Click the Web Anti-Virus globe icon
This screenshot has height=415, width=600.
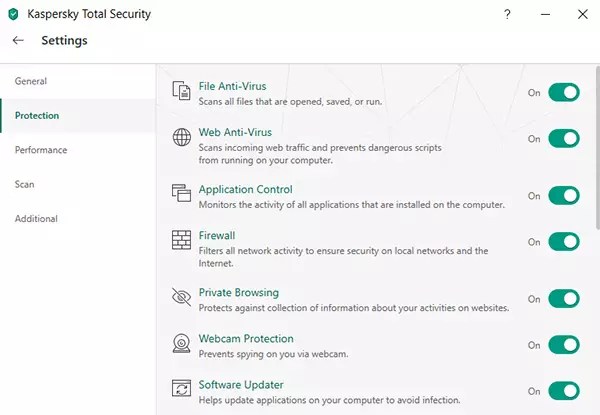(182, 138)
